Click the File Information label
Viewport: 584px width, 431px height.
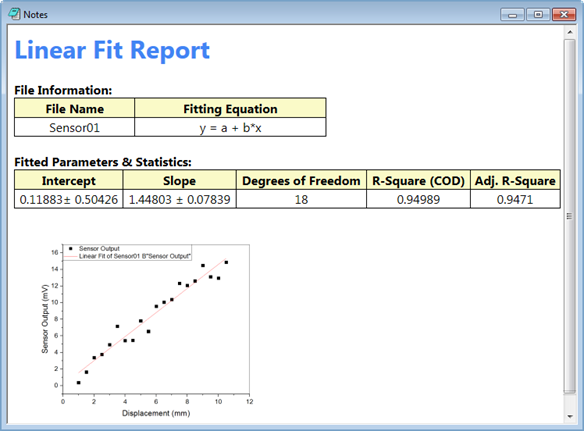63,90
